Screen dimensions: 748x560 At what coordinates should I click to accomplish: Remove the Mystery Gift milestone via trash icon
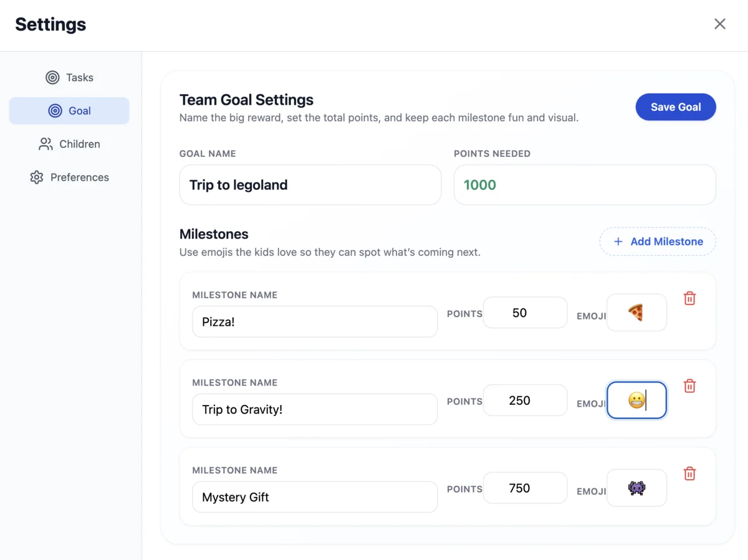pos(689,473)
